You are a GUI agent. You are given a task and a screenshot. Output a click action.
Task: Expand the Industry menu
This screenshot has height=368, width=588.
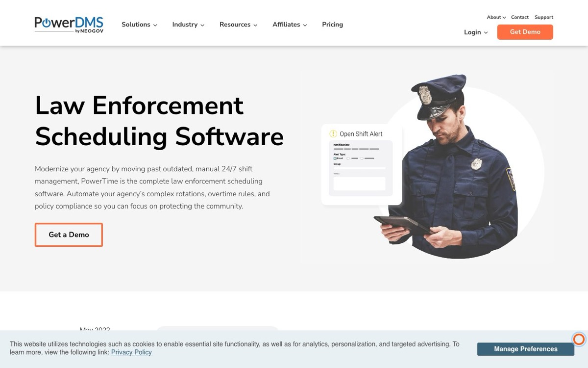(188, 25)
